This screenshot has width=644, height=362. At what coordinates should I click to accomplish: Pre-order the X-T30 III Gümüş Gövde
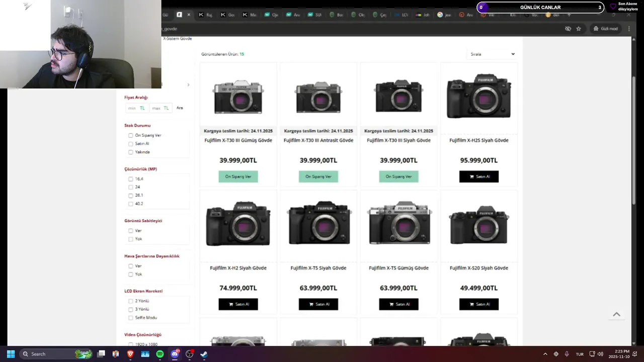[x=238, y=176]
